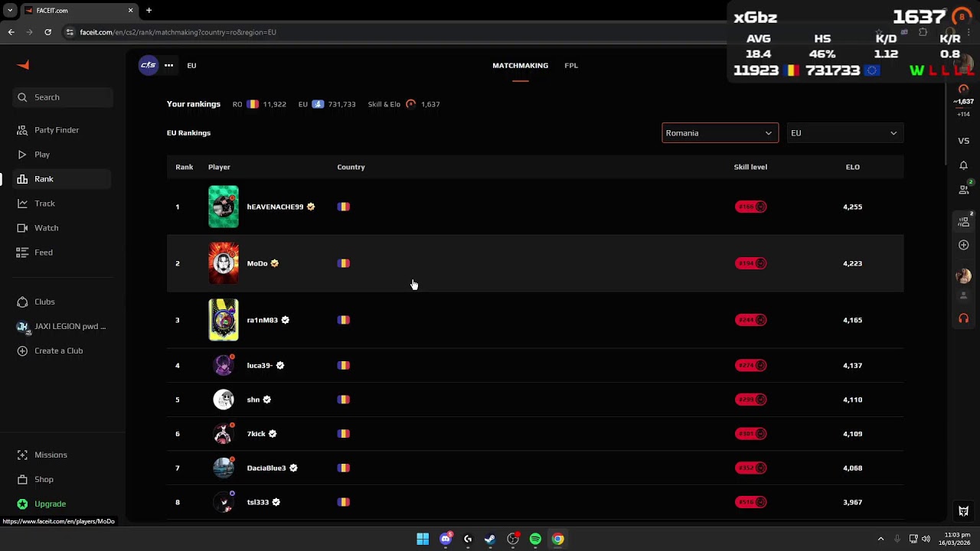
Task: Click the red headset support icon
Action: [x=963, y=318]
